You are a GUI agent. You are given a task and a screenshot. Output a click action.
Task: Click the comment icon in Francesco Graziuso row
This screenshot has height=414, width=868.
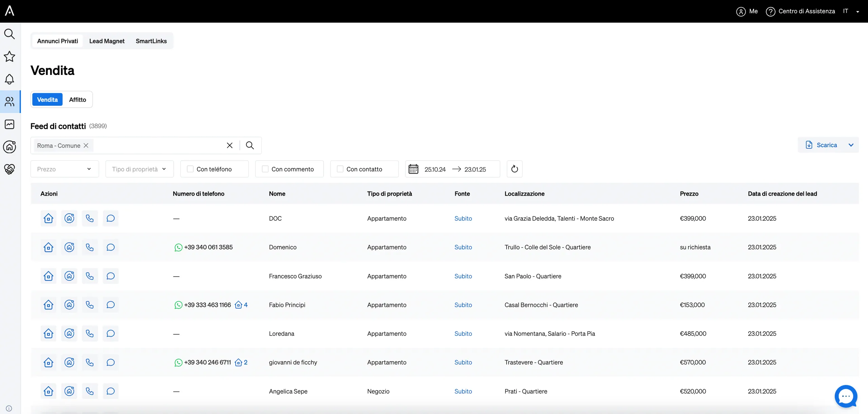pyautogui.click(x=111, y=276)
